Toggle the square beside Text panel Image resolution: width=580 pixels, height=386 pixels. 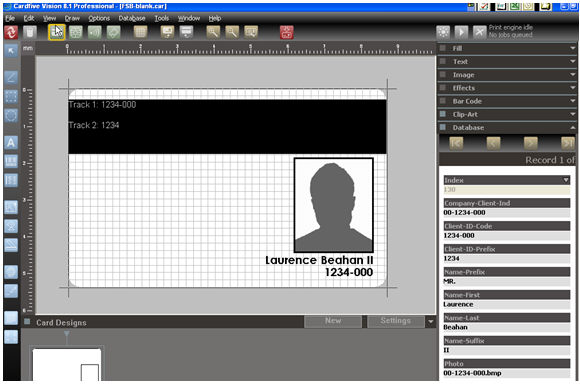(443, 61)
